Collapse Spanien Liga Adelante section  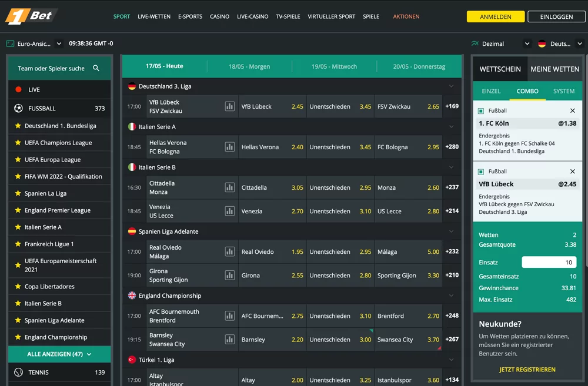[451, 231]
